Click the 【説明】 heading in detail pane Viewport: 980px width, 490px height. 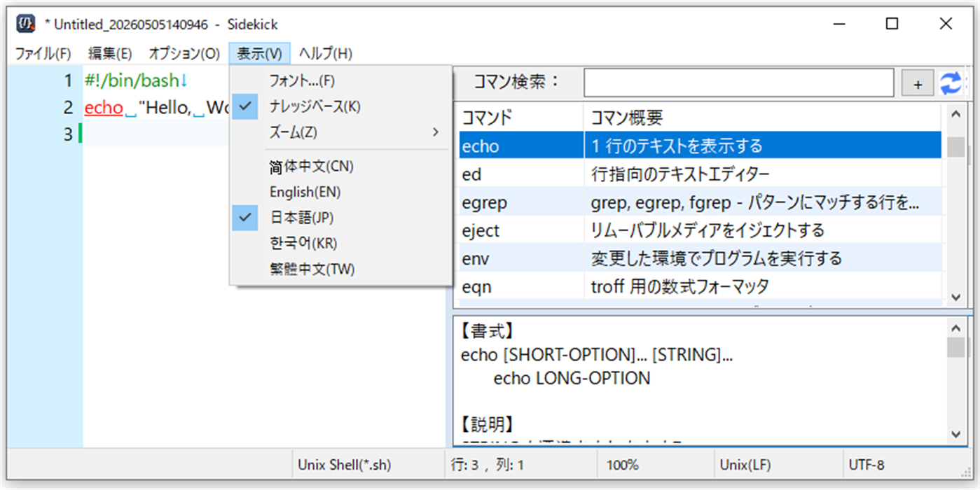point(487,424)
